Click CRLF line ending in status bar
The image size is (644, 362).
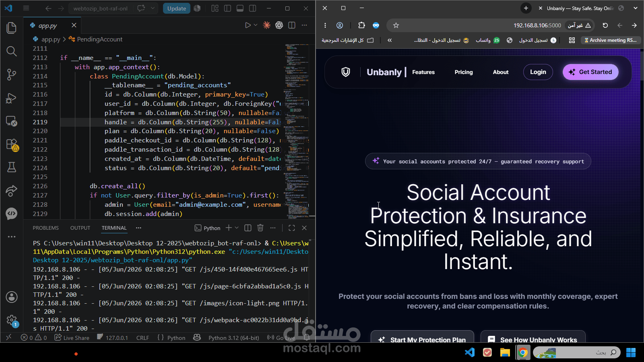tap(142, 338)
